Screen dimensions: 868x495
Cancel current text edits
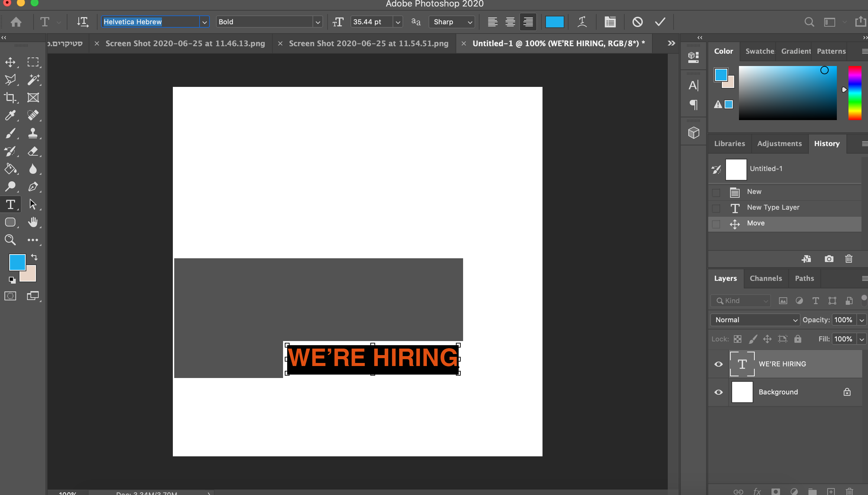click(637, 22)
